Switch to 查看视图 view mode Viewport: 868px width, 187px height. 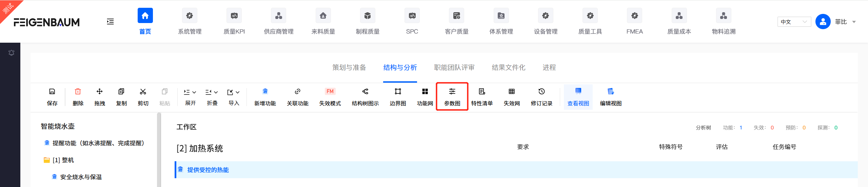coord(578,97)
